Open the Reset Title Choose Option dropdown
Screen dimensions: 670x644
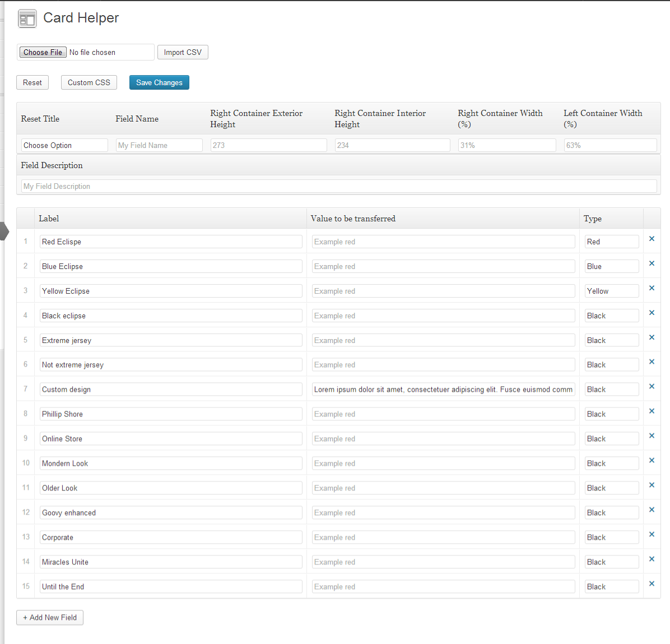coord(64,145)
